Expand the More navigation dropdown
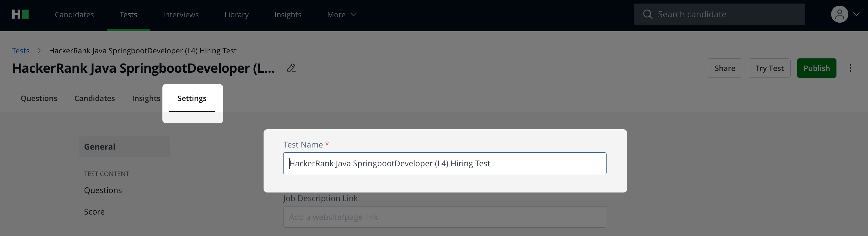The image size is (868, 236). pyautogui.click(x=342, y=15)
